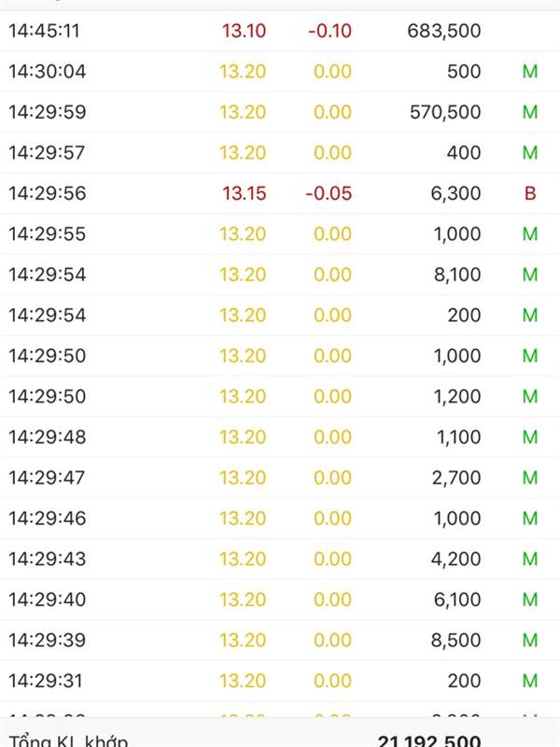560x747 pixels.
Task: Click the Tổng KL khớp total label
Action: click(x=68, y=740)
